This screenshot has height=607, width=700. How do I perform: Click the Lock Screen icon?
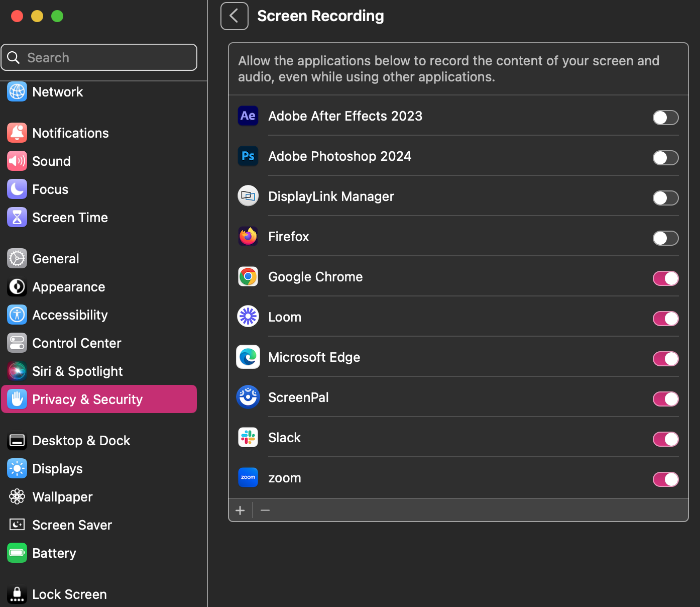point(17,594)
